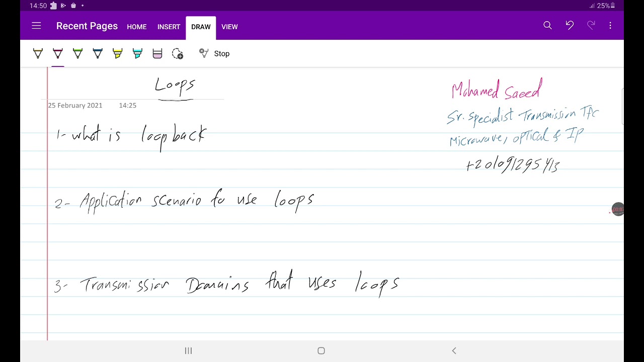Open the INSERT tab
This screenshot has width=644, height=362.
click(x=169, y=27)
